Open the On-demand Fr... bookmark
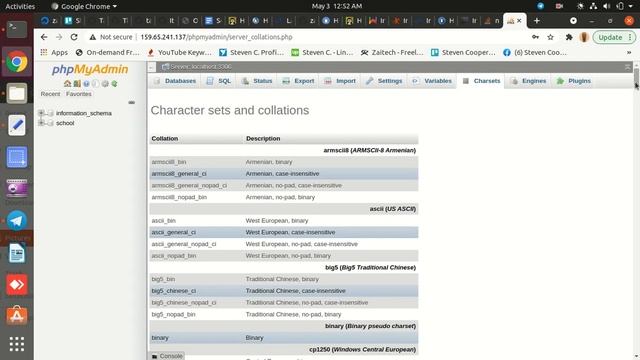Viewport: 640px width, 360px height. pos(108,52)
